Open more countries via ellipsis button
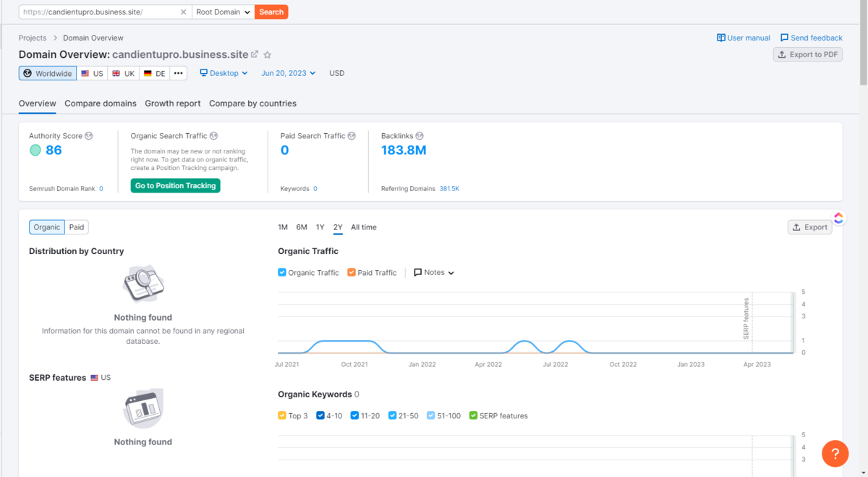868x477 pixels. coord(179,73)
